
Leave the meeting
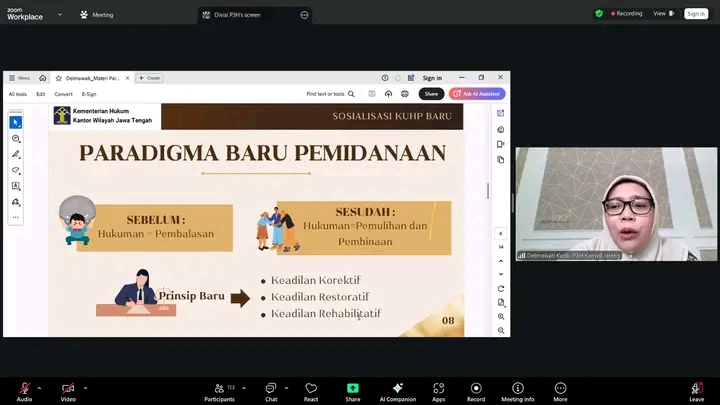point(696,390)
